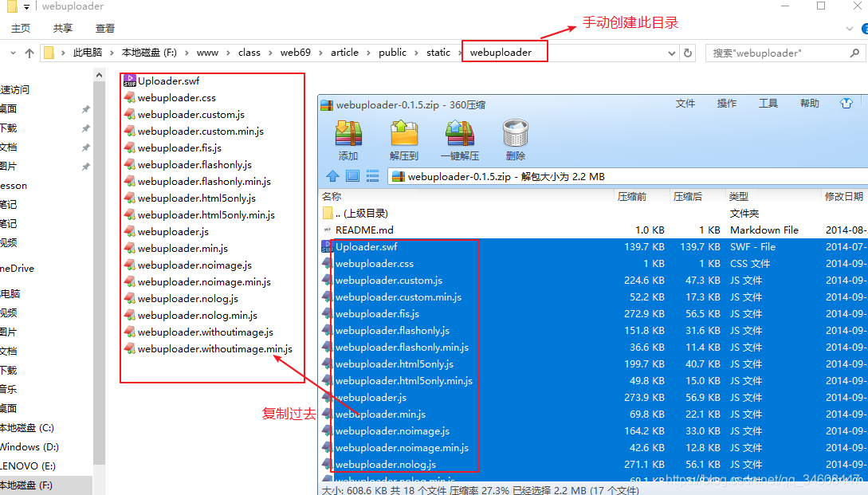Select 本地磁盘 (C:) in navigation pane
Screen dimensions: 868x495
coord(27,428)
